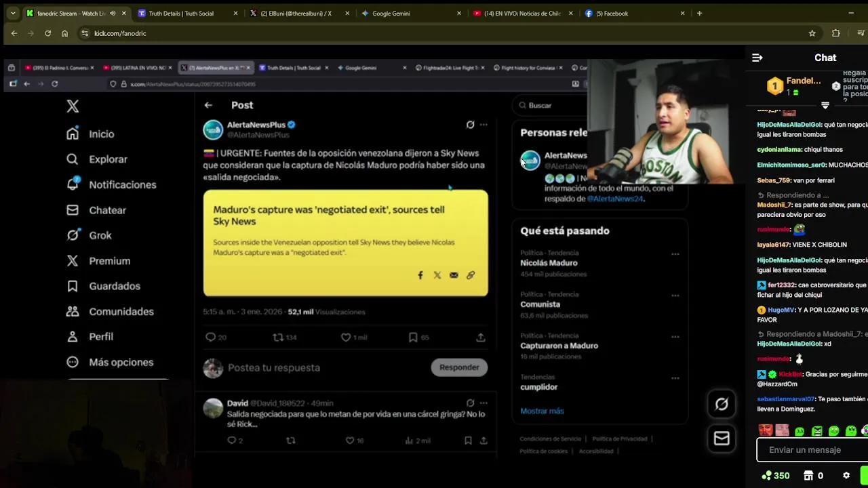Open the EN VIVO Noticias de Chile tab

click(522, 13)
